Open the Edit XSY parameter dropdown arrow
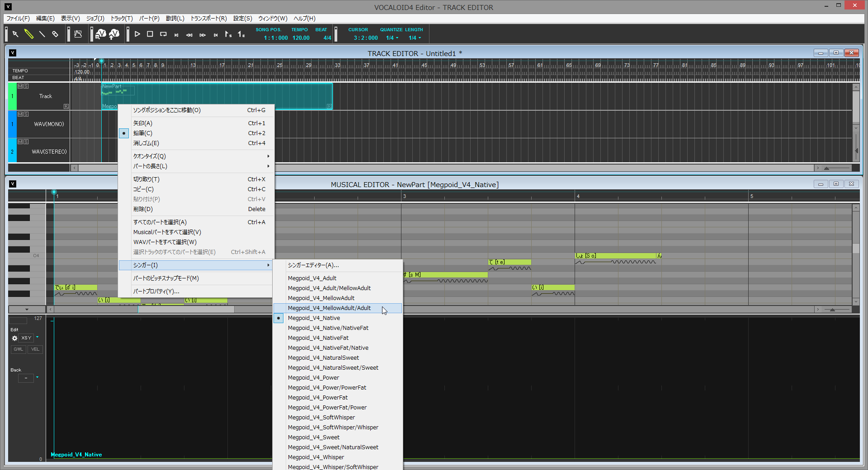This screenshot has width=868, height=470. tap(38, 337)
